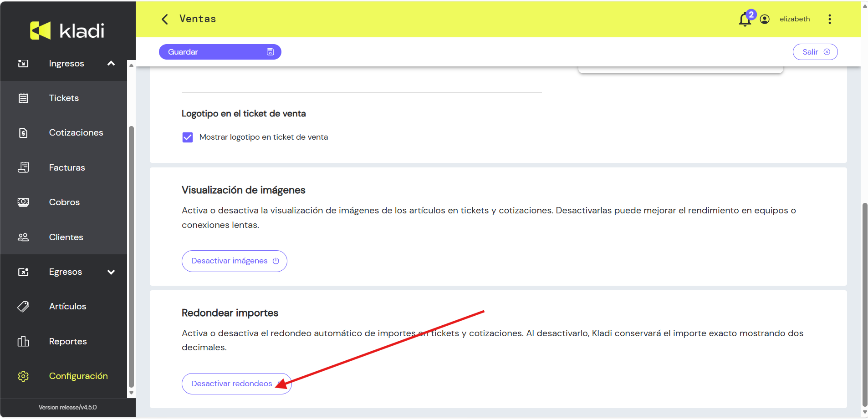The image size is (868, 419).
Task: Uncheck Mostrar logotipo en ticket de venta
Action: (188, 137)
